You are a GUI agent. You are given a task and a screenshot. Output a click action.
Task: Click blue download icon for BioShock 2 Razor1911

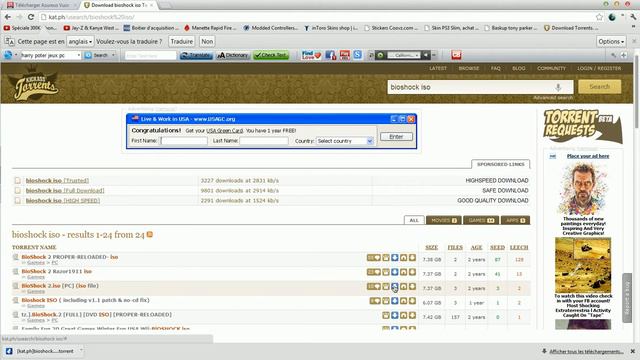pyautogui.click(x=394, y=272)
